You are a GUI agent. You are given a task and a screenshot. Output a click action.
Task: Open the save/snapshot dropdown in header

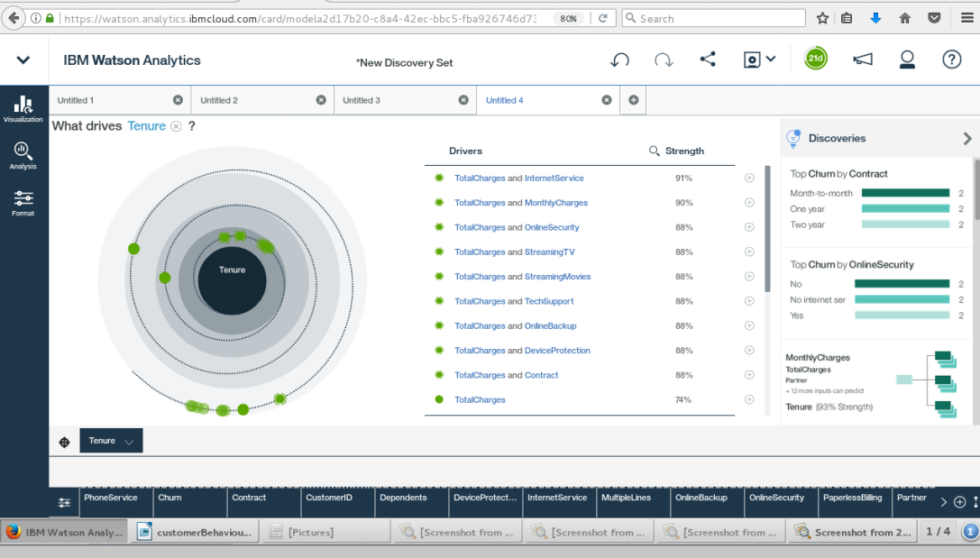(x=759, y=59)
